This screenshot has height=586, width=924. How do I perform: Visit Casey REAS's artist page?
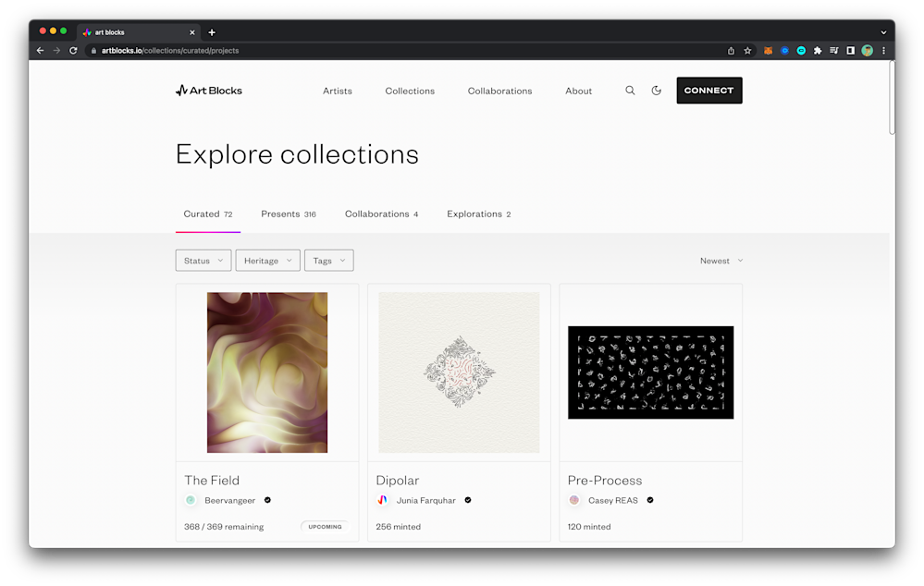613,500
